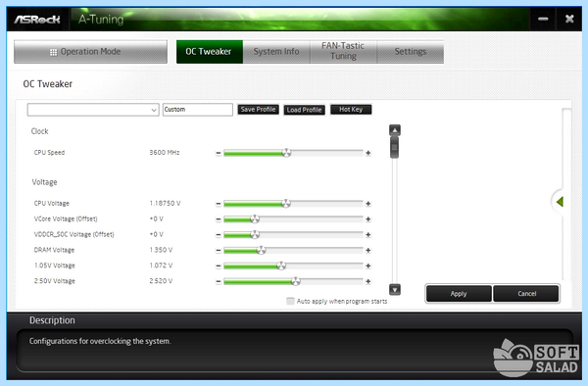Click the 2.50V Voltage slider handle
588x386 pixels.
(x=296, y=281)
